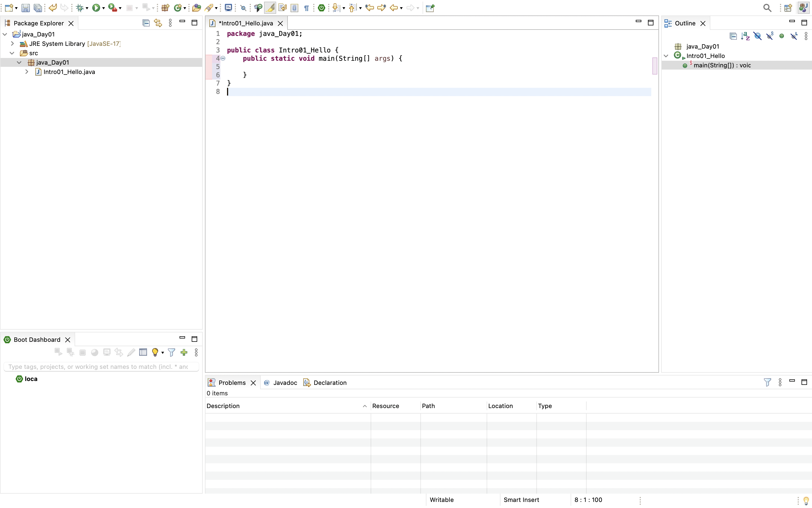Click the Open Console monitor icon
The height and width of the screenshot is (508, 812).
[x=228, y=8]
